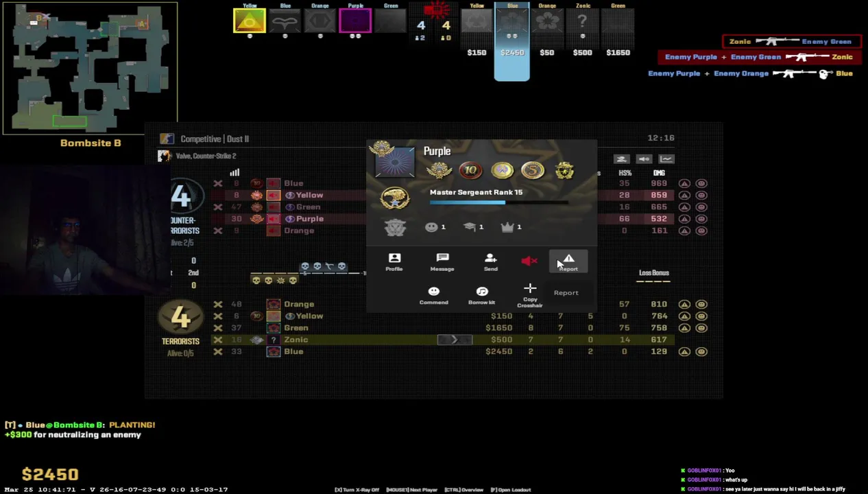This screenshot has height=494, width=868.
Task: Click the Dust II minimap
Action: point(90,68)
